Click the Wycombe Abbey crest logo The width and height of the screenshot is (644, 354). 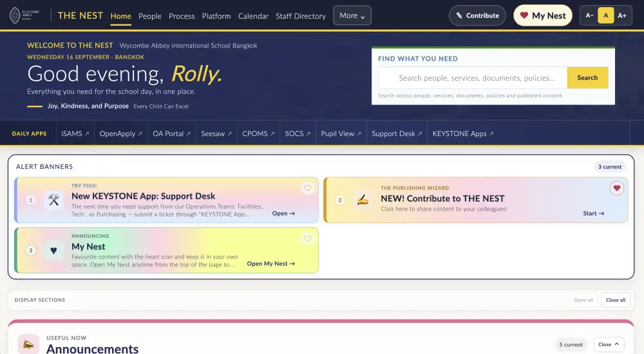[x=24, y=15]
